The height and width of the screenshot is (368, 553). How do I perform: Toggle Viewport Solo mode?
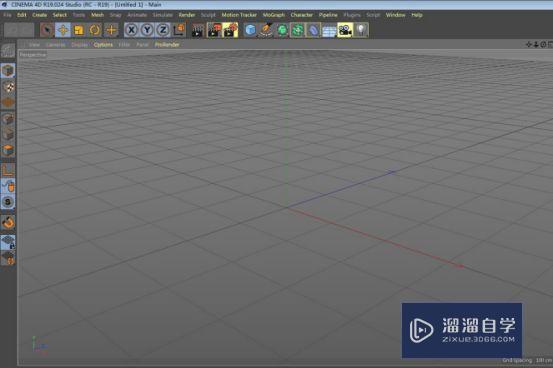coord(8,202)
